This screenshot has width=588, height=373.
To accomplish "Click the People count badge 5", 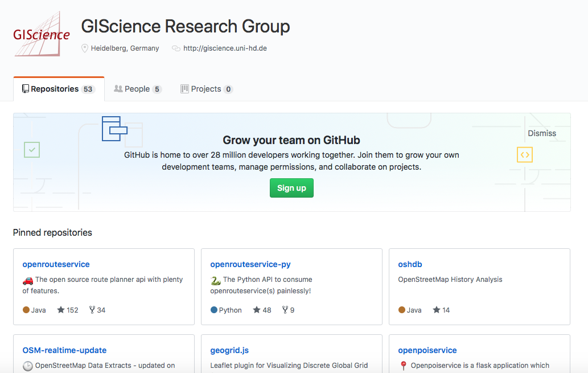I will [157, 89].
